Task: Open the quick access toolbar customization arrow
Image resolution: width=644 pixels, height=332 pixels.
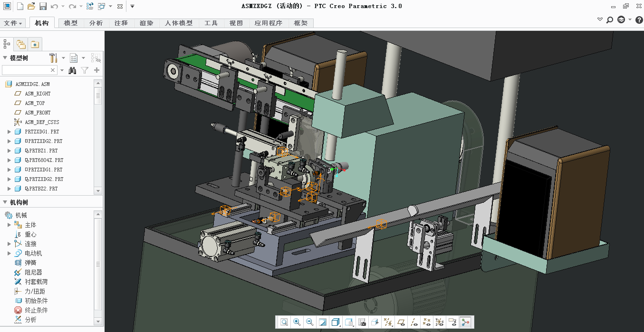Action: tap(132, 7)
